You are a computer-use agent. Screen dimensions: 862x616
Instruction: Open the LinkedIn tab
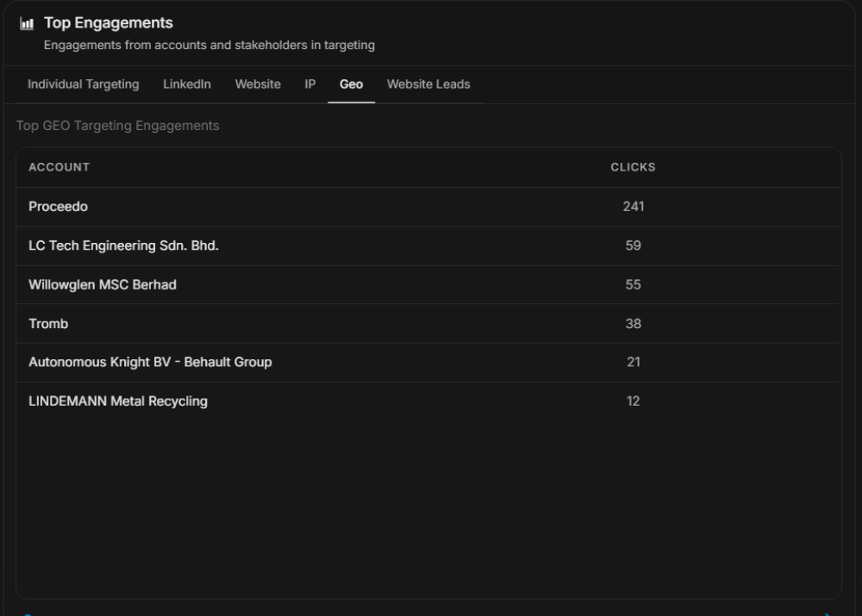pyautogui.click(x=187, y=84)
